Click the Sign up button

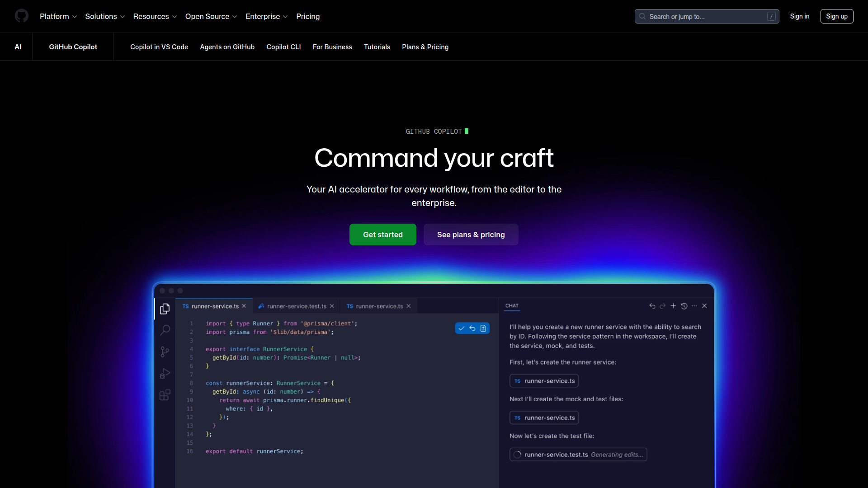tap(837, 16)
